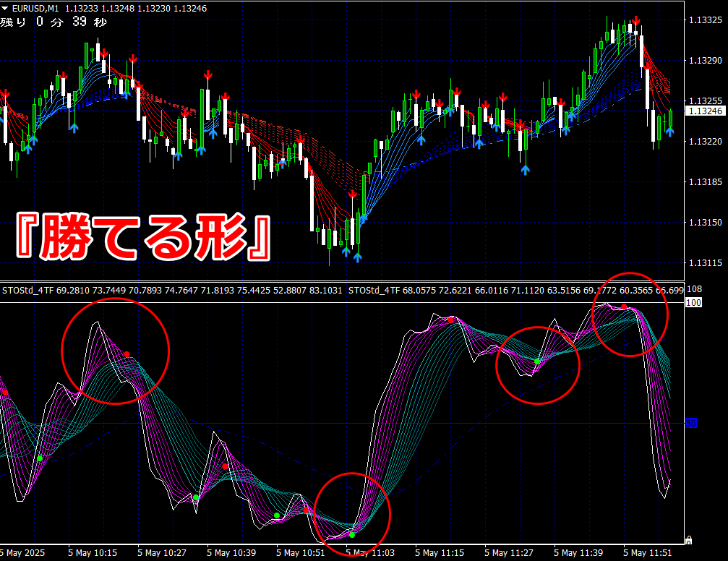Click the 5 May 11:51 time label
Screen dimensions: 728x561
[x=647, y=552]
